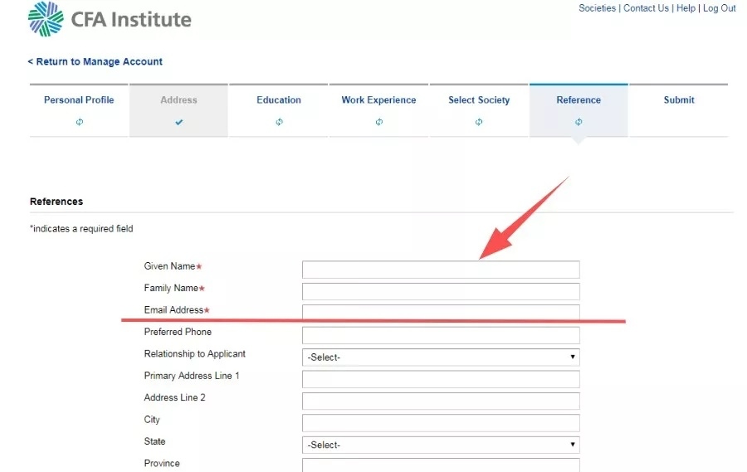
Task: Click into the Family Name field
Action: pos(440,291)
